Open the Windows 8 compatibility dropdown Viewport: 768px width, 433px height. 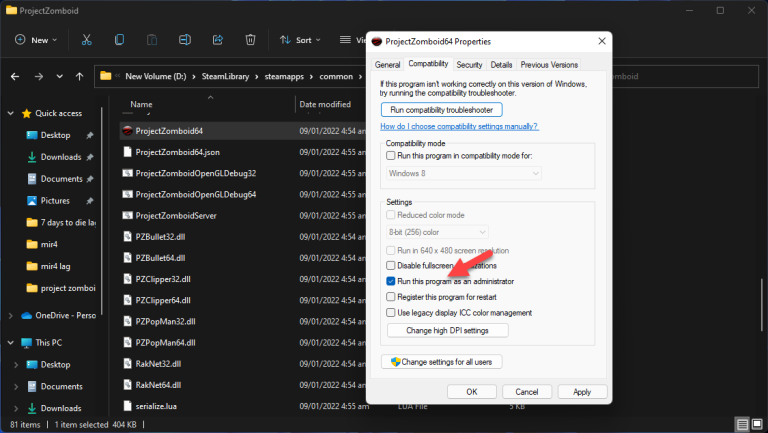coord(464,173)
